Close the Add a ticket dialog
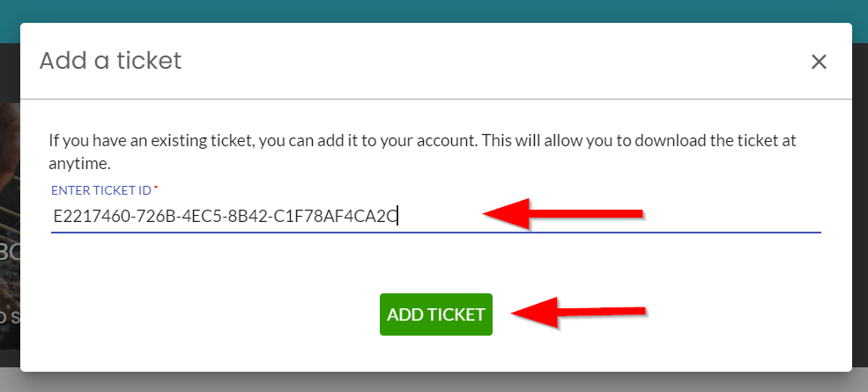 tap(818, 62)
